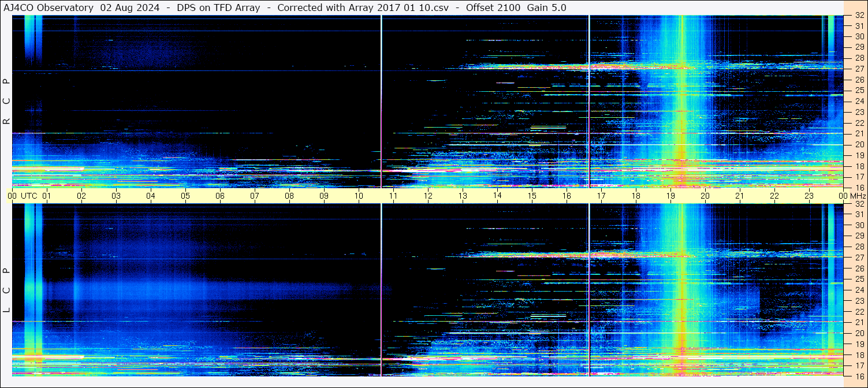Click the 26 MHz tick on the LCP scale
This screenshot has width=868, height=388.
click(859, 268)
